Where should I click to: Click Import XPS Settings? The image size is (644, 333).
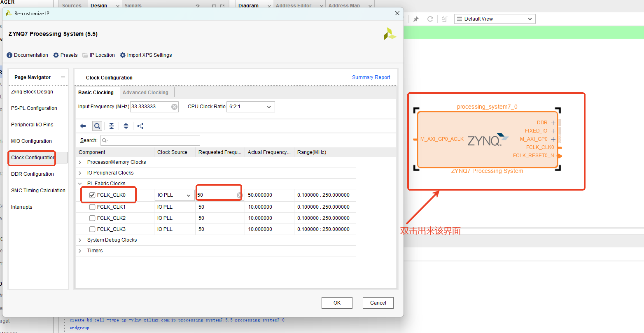point(146,55)
